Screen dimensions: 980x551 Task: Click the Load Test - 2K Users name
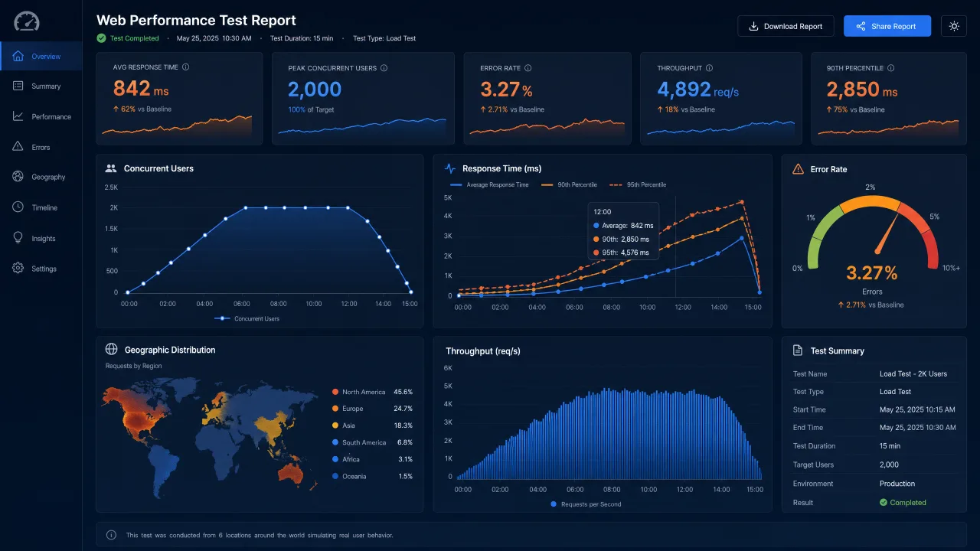(x=913, y=374)
